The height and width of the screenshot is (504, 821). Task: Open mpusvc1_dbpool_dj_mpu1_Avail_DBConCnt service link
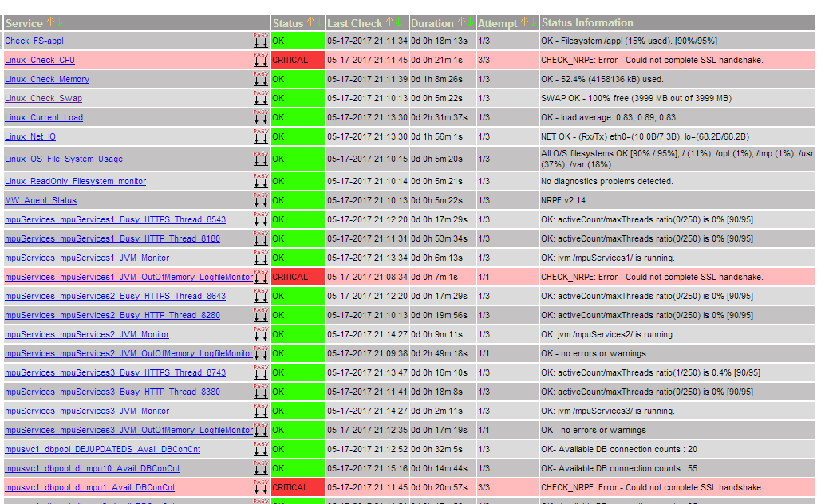(x=89, y=487)
